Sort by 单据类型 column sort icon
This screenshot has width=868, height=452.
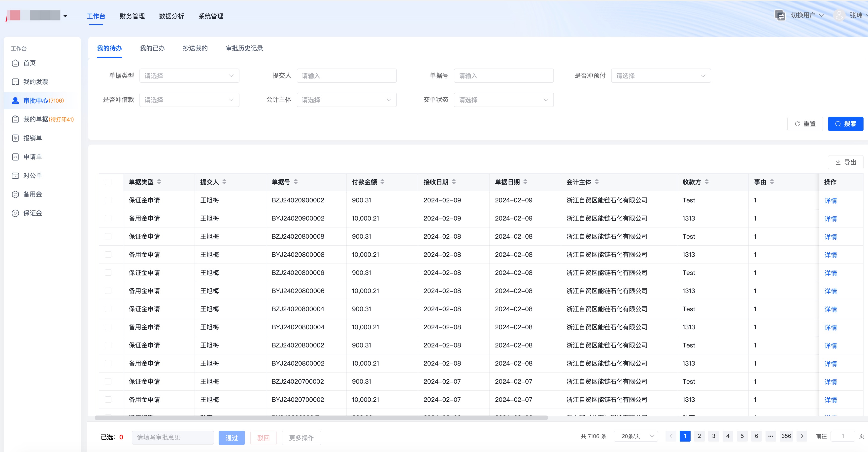[x=159, y=182]
